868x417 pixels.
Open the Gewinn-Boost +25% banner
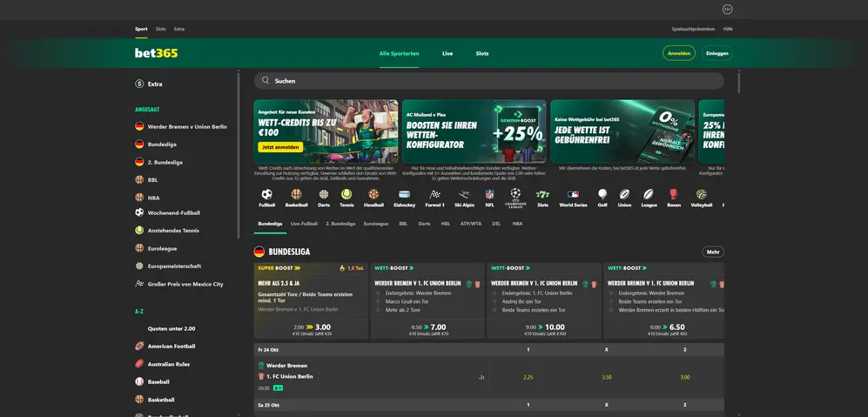(474, 131)
